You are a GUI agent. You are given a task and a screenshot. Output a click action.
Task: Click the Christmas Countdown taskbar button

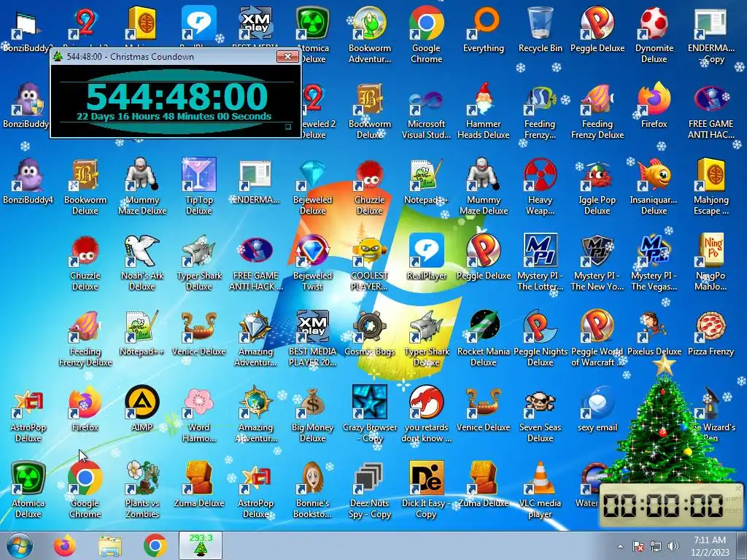[200, 545]
